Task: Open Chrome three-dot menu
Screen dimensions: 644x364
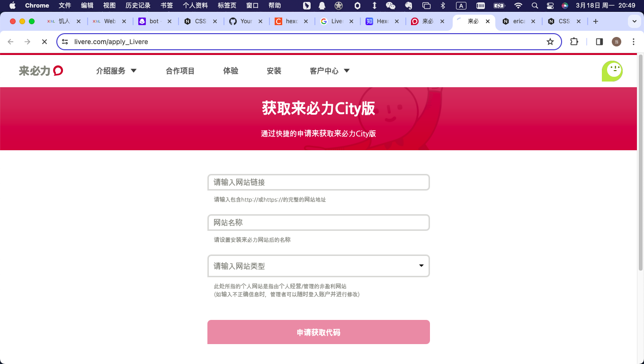Action: tap(634, 42)
